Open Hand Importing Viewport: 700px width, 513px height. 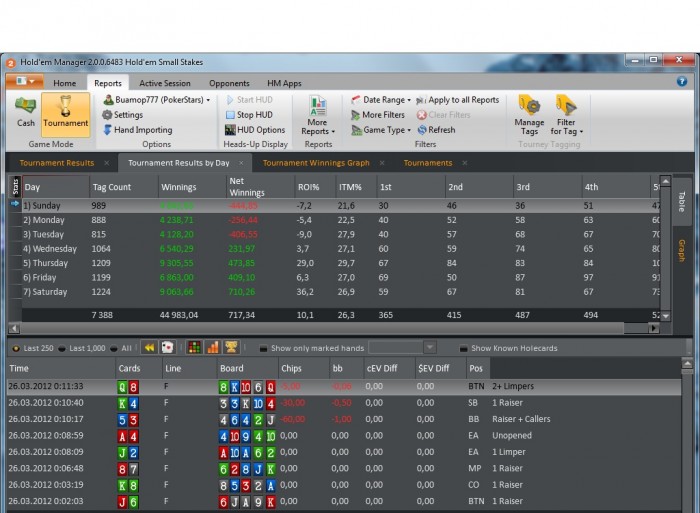[138, 130]
